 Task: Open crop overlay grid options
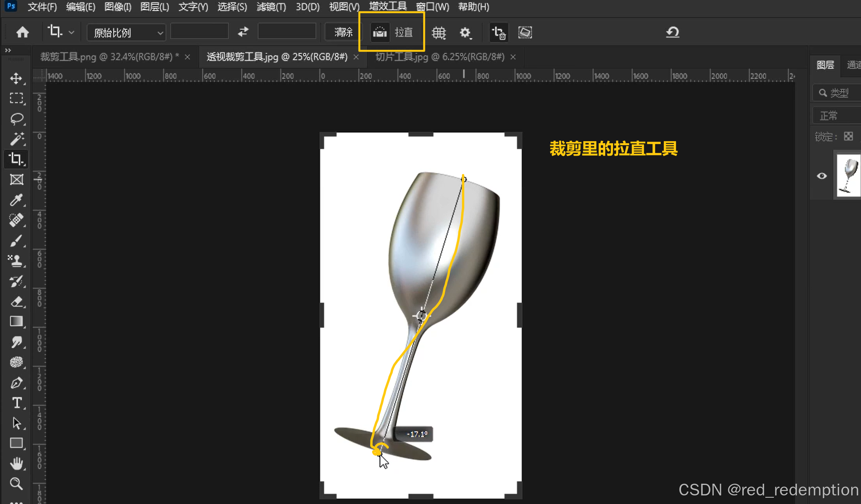point(439,32)
